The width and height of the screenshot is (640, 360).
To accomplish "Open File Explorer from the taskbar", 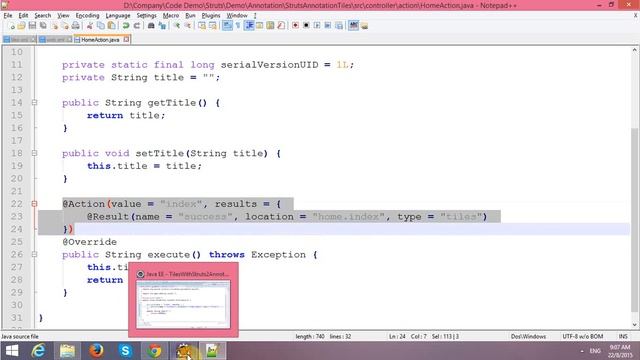I will [67, 351].
